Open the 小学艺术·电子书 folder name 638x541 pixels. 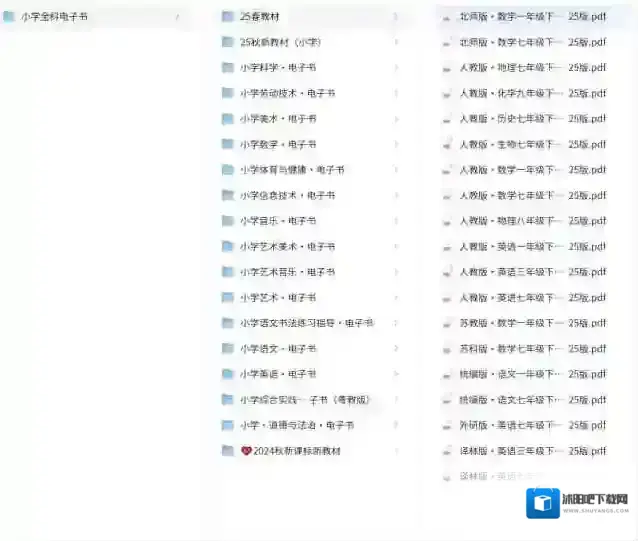point(278,298)
